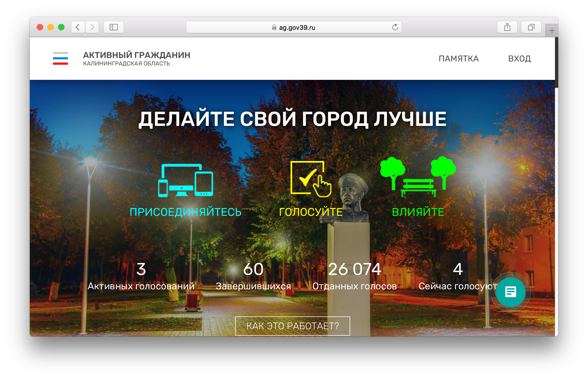Open a new tab with plus button
The height and width of the screenshot is (379, 588).
552,31
